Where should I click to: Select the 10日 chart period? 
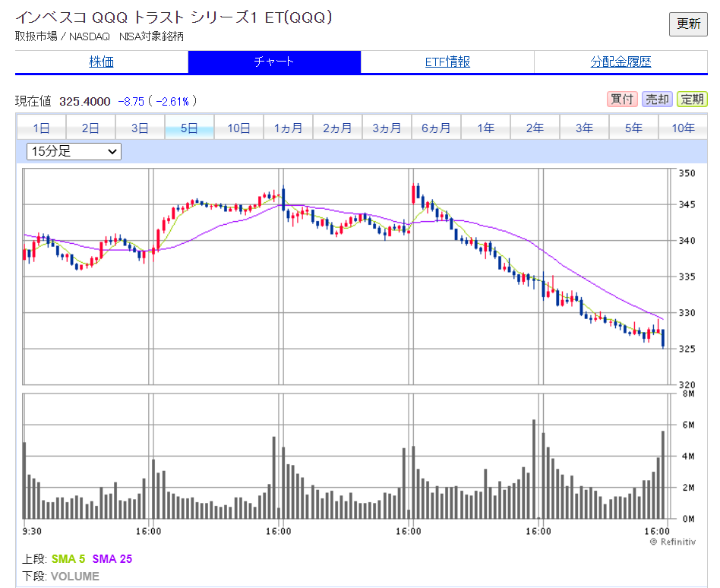point(238,128)
